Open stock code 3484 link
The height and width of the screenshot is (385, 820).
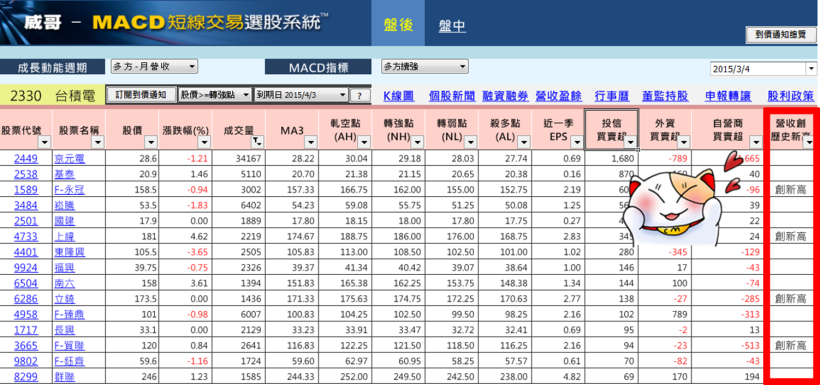(26, 205)
